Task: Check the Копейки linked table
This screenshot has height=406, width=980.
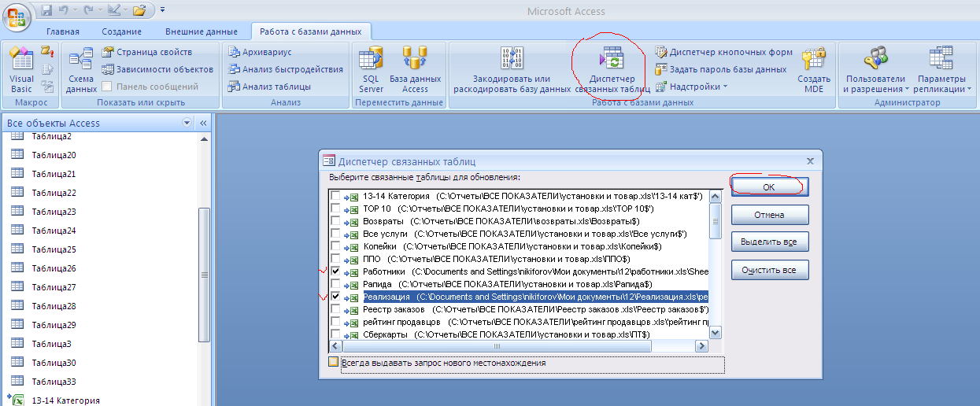Action: [336, 246]
